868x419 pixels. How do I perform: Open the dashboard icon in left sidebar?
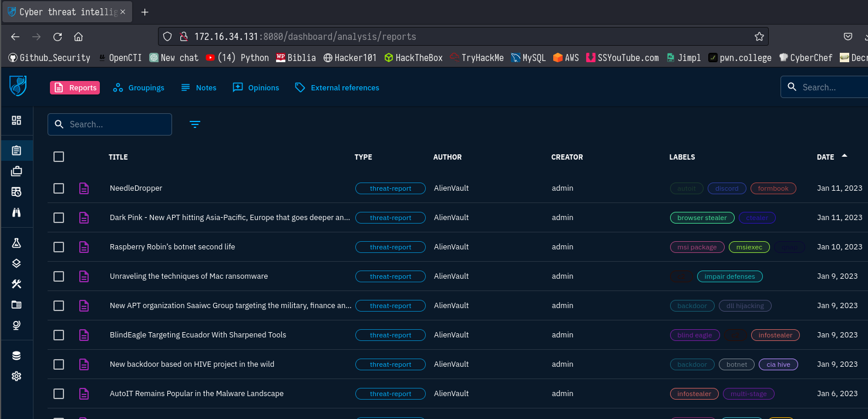[16, 120]
